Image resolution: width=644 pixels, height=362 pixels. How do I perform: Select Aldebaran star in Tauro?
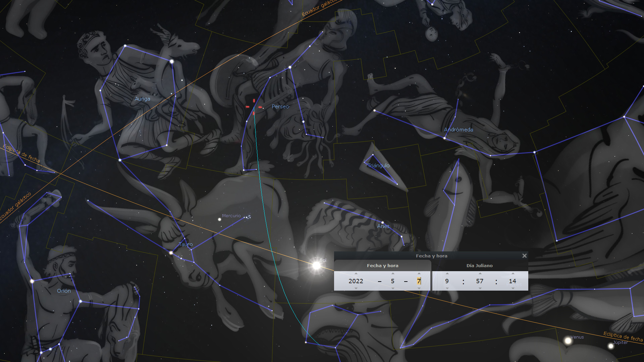pos(171,253)
